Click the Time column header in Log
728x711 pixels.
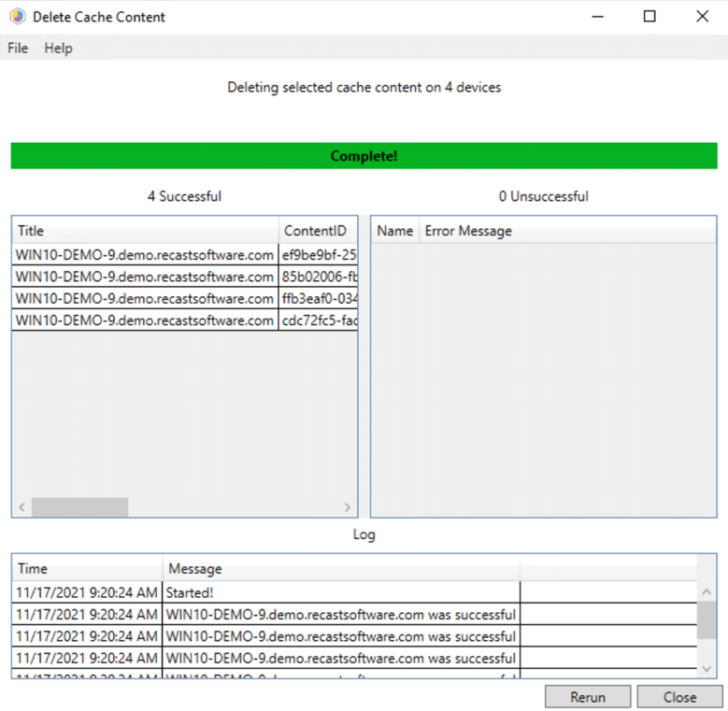pyautogui.click(x=87, y=568)
